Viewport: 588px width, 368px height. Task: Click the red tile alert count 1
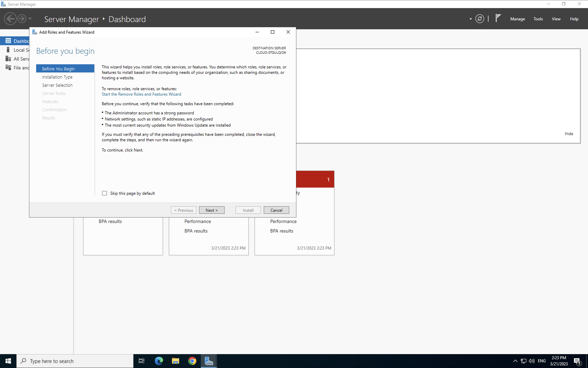(x=328, y=180)
